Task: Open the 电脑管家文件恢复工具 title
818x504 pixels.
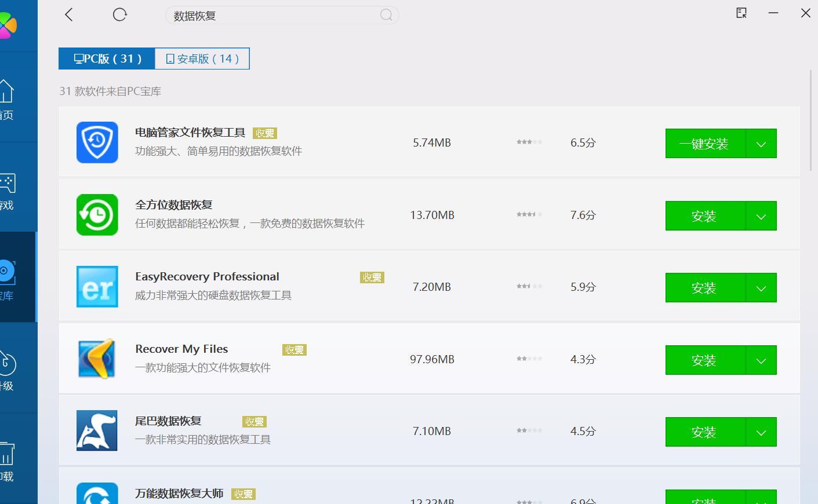Action: coord(190,133)
